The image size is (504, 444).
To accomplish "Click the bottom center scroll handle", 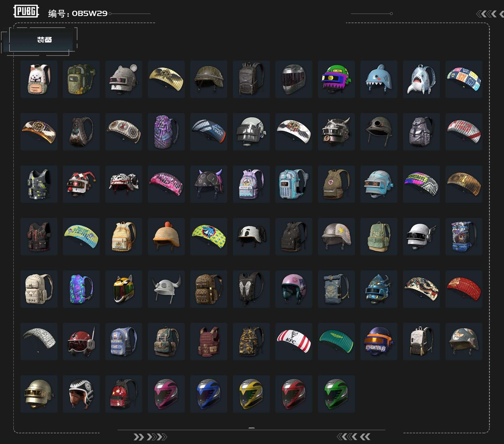I will click(251, 428).
